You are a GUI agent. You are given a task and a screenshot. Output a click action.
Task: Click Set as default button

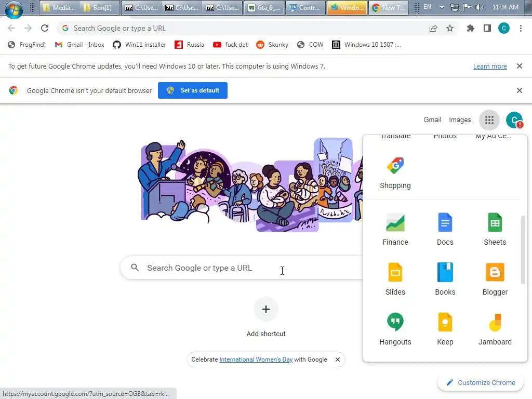click(x=193, y=90)
